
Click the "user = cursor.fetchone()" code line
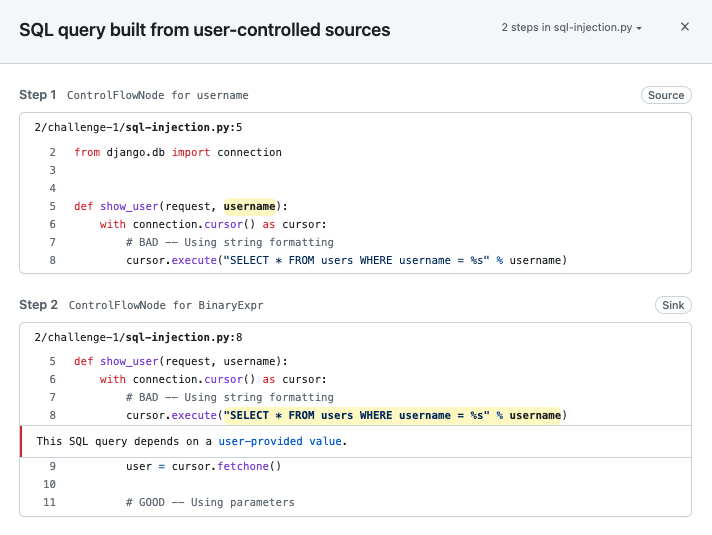pyautogui.click(x=204, y=466)
